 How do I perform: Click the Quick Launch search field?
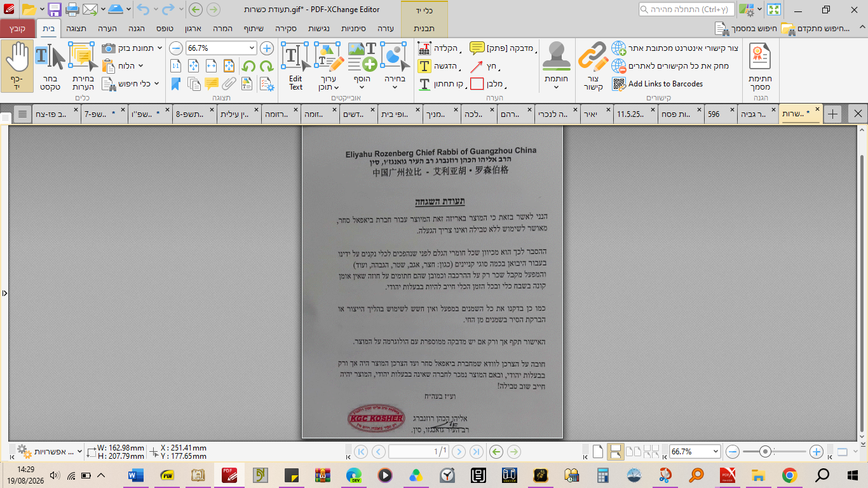[686, 10]
